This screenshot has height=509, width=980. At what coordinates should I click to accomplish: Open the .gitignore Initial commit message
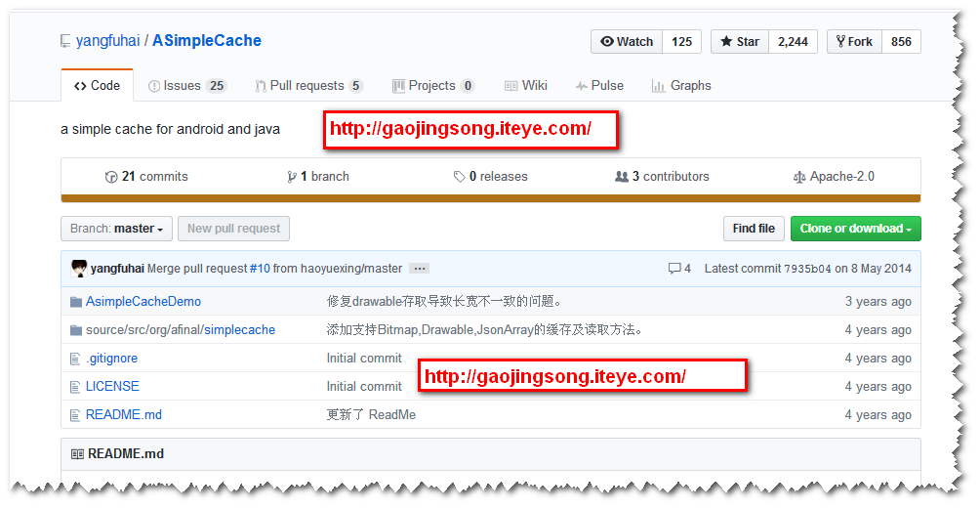[x=364, y=359]
